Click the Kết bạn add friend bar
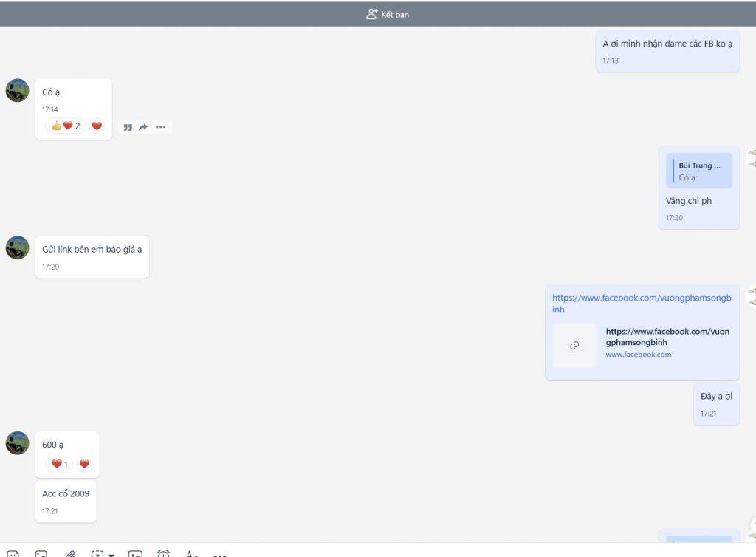756x557 pixels. (x=388, y=14)
